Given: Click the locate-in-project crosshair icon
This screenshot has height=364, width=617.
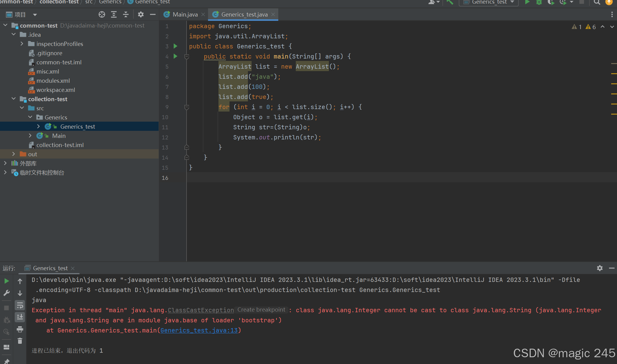Looking at the screenshot, I should coord(102,14).
